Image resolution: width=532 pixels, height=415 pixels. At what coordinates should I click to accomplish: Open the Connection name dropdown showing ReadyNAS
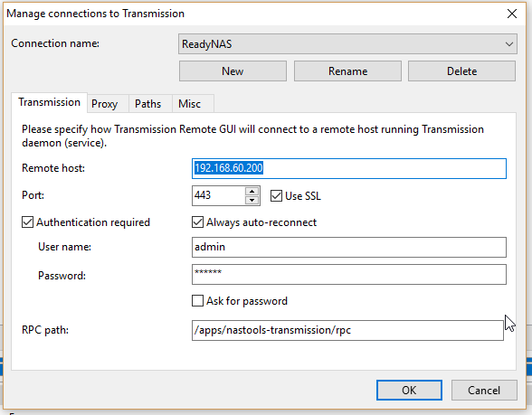[x=347, y=43]
